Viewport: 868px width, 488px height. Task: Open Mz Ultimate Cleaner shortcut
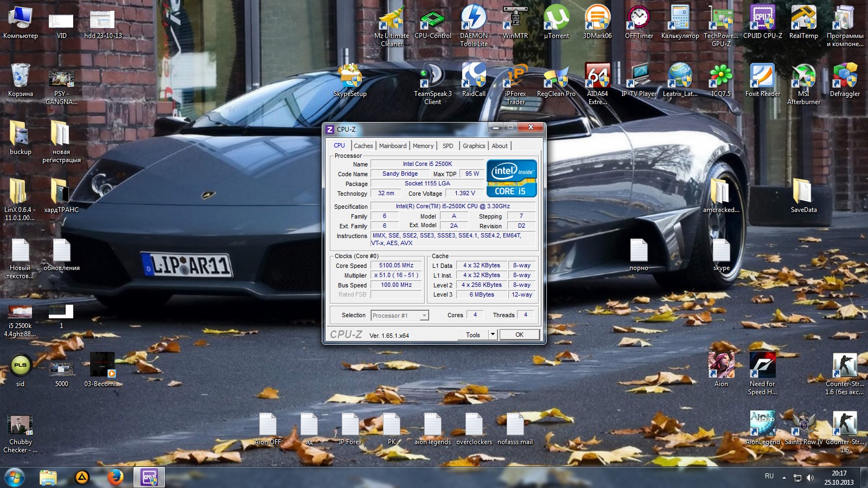391,25
